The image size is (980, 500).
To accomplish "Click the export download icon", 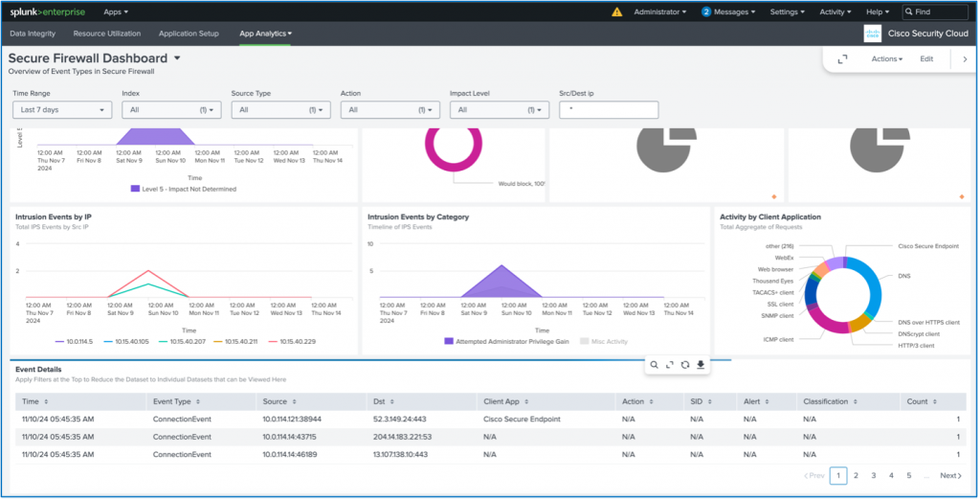I will click(x=701, y=365).
